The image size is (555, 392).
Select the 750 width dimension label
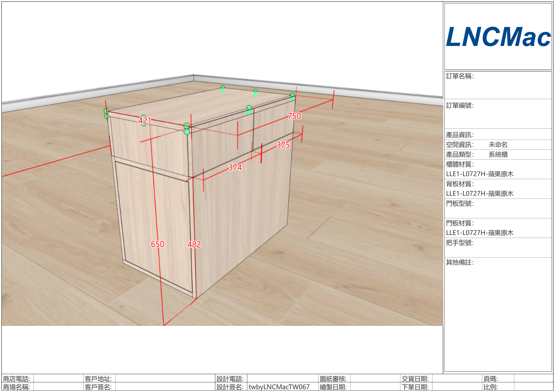tap(294, 116)
